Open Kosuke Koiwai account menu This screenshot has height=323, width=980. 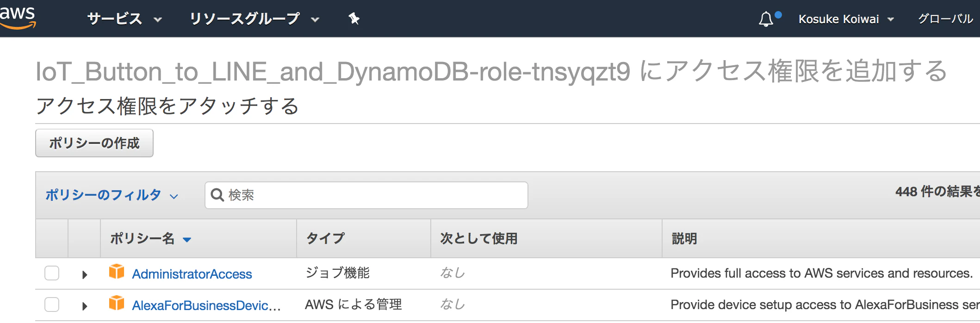pyautogui.click(x=846, y=19)
